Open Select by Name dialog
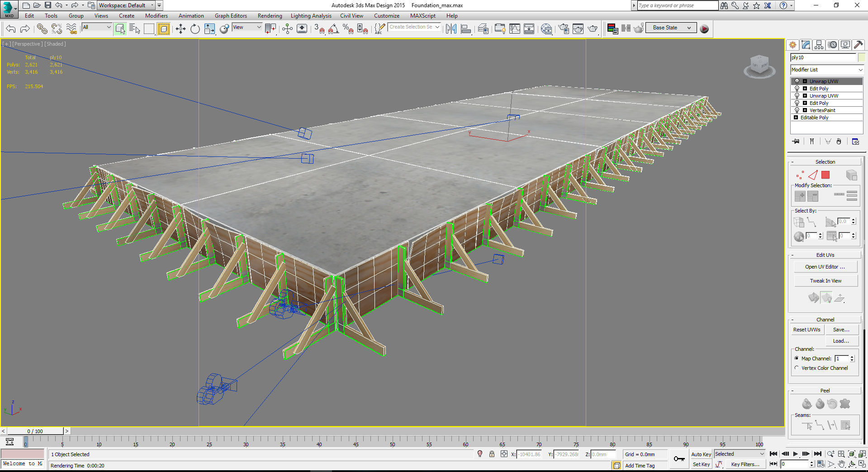This screenshot has width=868, height=472. [x=135, y=29]
